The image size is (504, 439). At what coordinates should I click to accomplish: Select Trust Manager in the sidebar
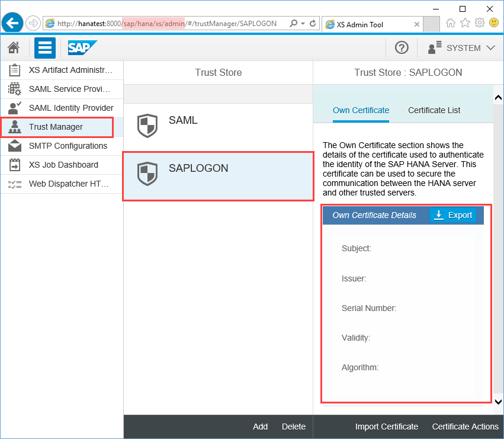pos(62,127)
